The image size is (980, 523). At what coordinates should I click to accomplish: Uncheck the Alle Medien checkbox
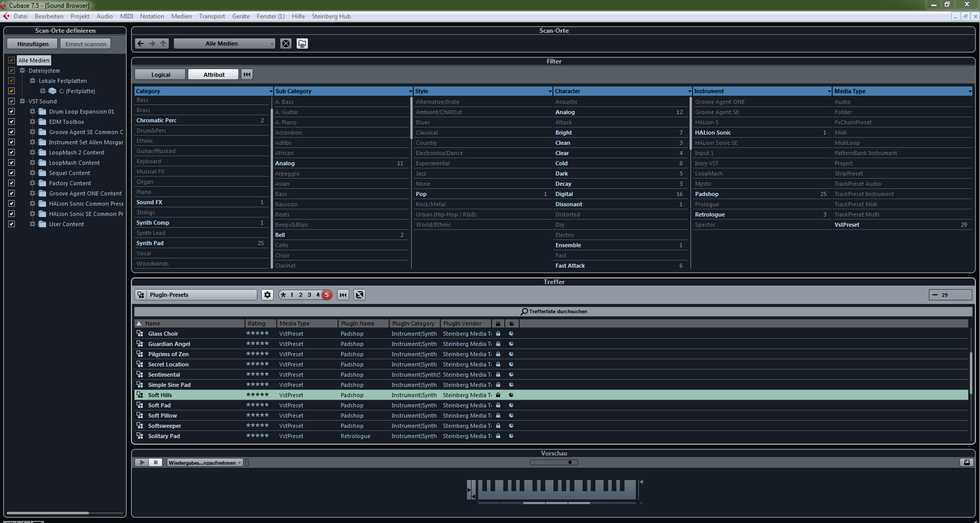coord(11,60)
